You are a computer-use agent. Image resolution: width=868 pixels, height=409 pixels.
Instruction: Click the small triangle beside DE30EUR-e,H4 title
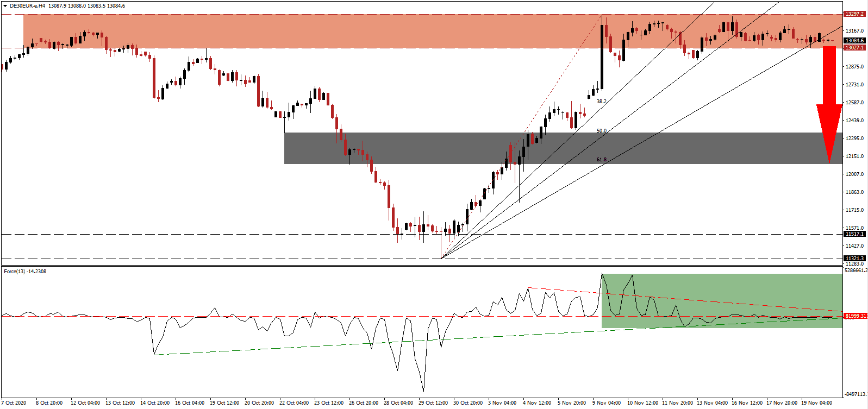point(5,6)
